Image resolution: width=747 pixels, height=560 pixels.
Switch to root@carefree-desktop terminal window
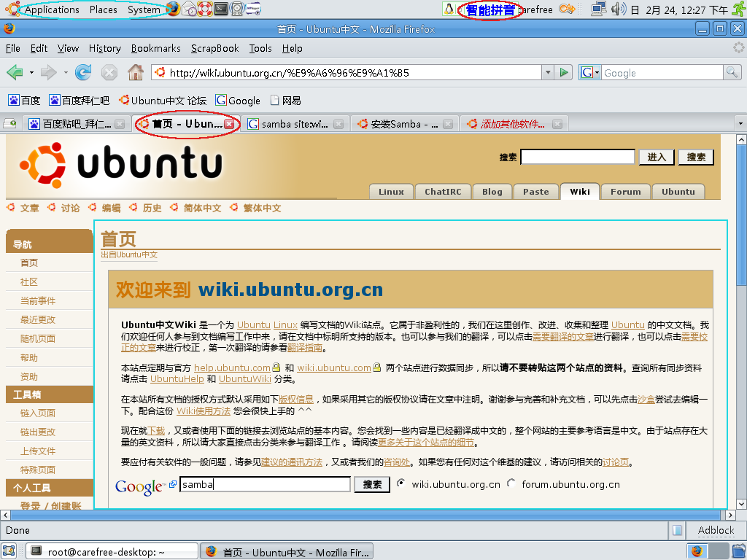click(x=112, y=551)
